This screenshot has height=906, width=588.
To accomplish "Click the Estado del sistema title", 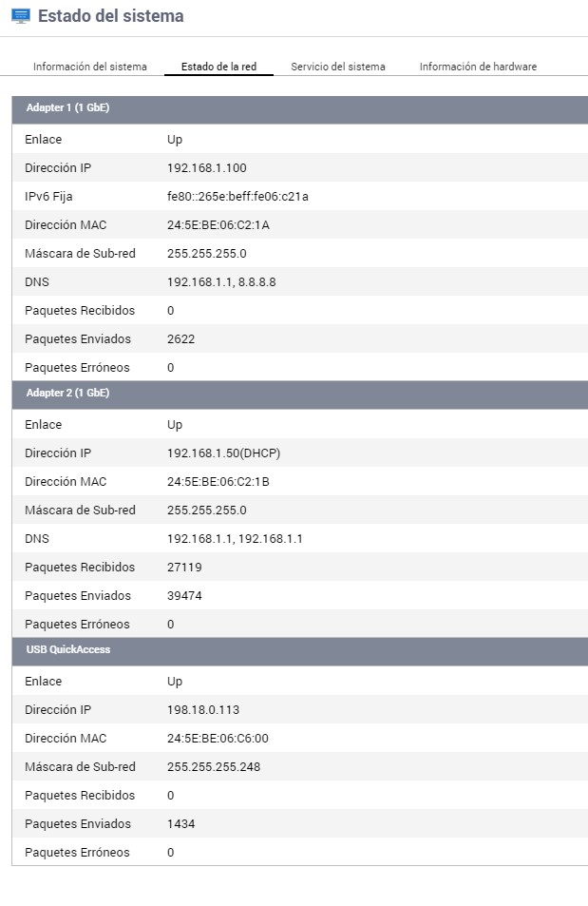I will pos(111,16).
